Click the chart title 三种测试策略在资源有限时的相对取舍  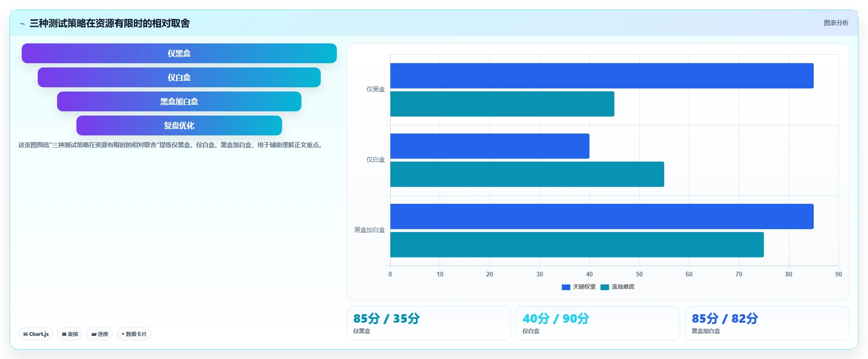[109, 23]
